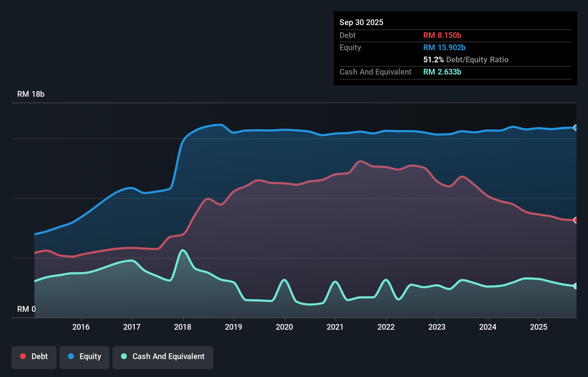The width and height of the screenshot is (588, 377).
Task: Toggle the Debt series visibility
Action: click(x=34, y=356)
